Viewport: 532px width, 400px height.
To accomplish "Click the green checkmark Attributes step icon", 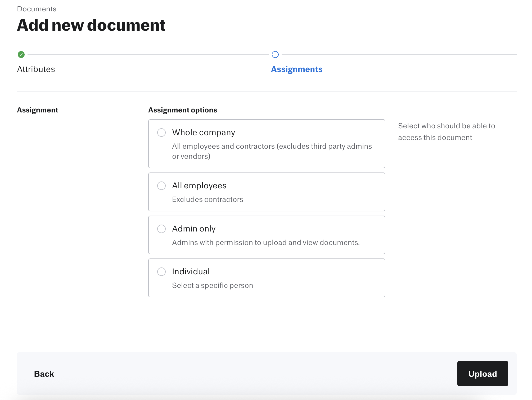I will pos(21,54).
